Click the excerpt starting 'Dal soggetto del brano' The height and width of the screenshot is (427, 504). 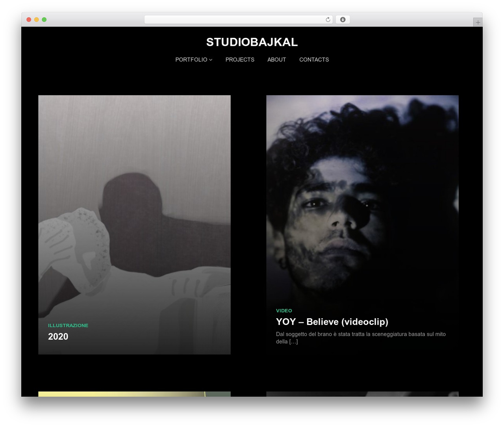(361, 338)
